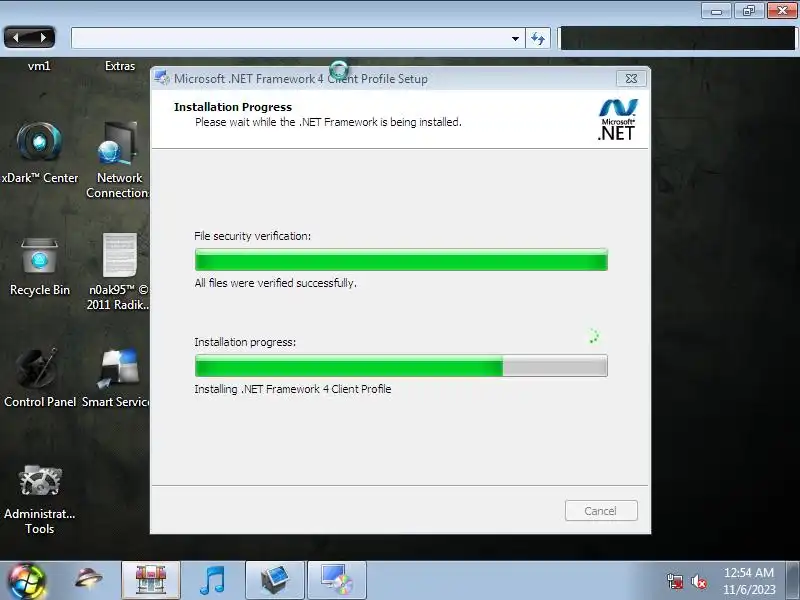Open the monitor and disc setup taskbar button
800x600 pixels.
tap(337, 580)
